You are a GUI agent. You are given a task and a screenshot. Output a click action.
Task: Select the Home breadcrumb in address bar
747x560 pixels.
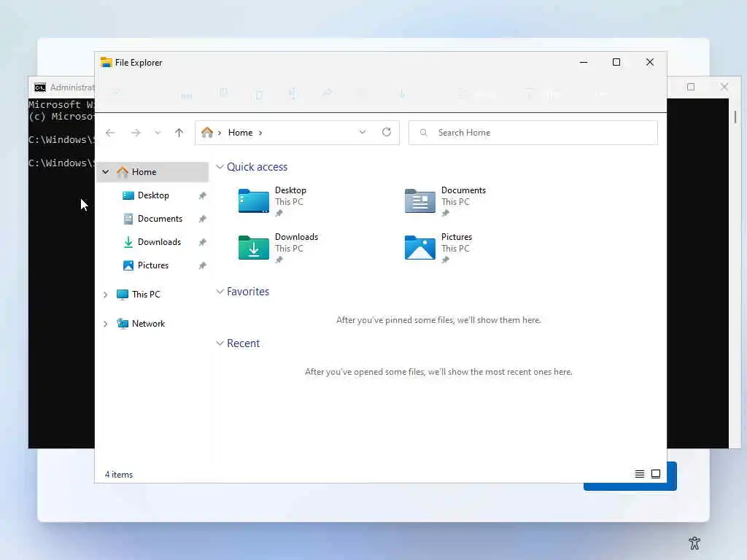pyautogui.click(x=240, y=133)
